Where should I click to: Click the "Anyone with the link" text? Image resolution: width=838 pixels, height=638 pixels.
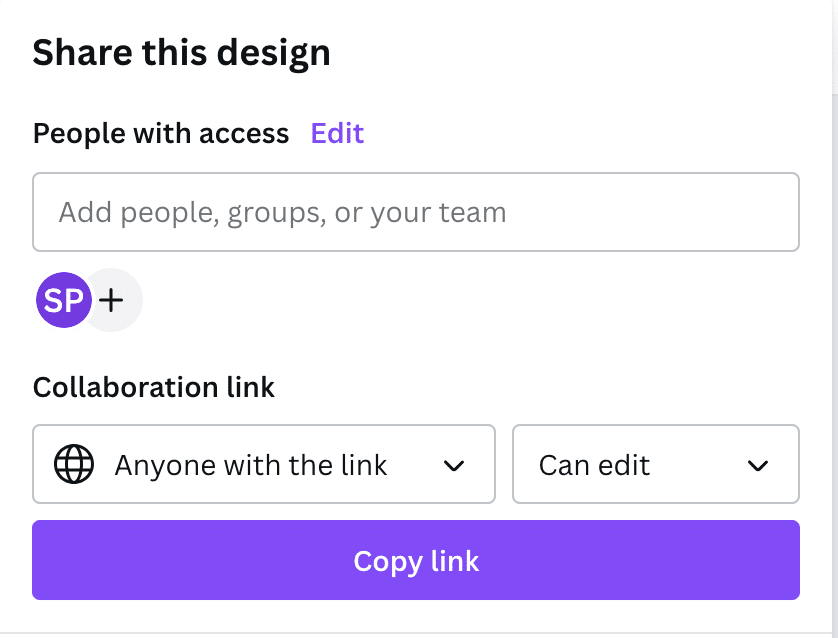[251, 465]
